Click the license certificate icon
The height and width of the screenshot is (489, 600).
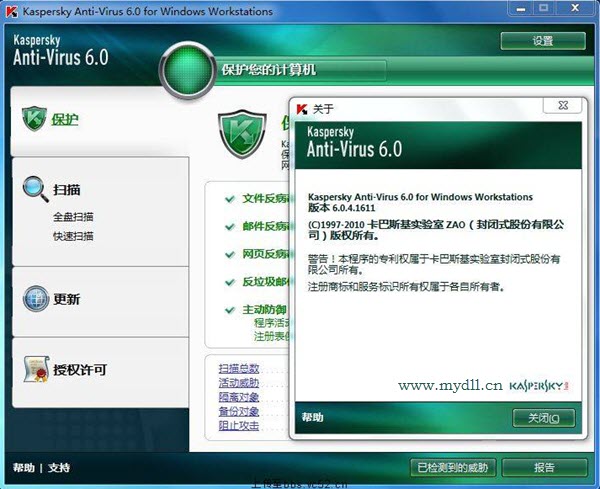(36, 369)
